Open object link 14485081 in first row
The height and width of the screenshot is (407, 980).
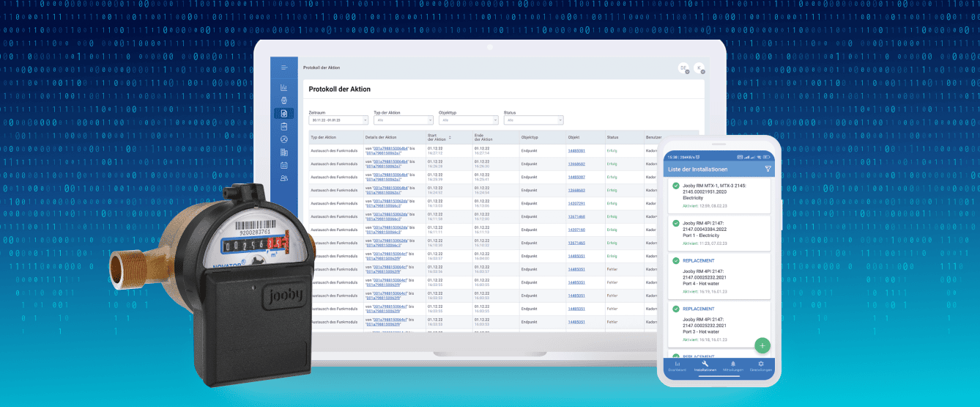coord(576,150)
